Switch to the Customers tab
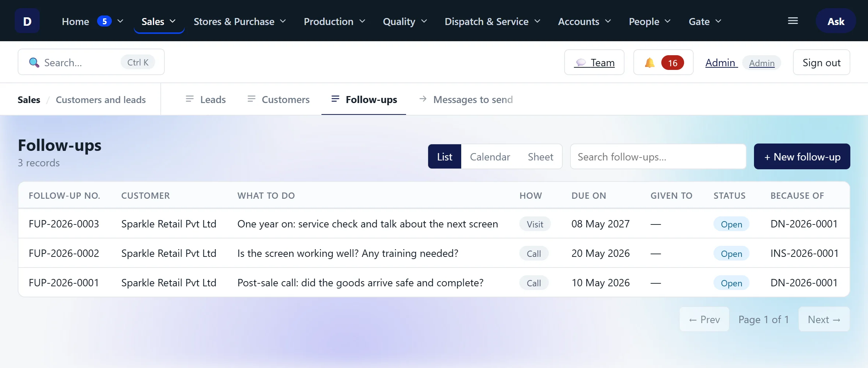The width and height of the screenshot is (868, 368). (x=278, y=99)
